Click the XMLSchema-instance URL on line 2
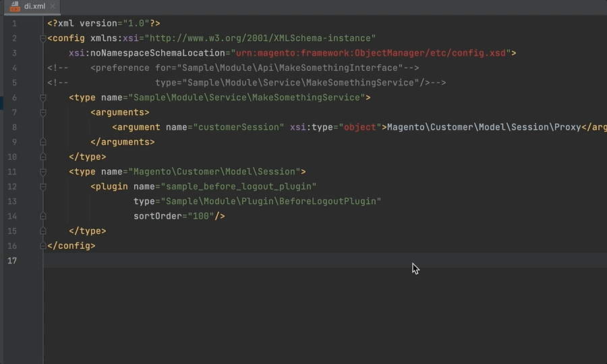607x364 pixels. coord(260,38)
